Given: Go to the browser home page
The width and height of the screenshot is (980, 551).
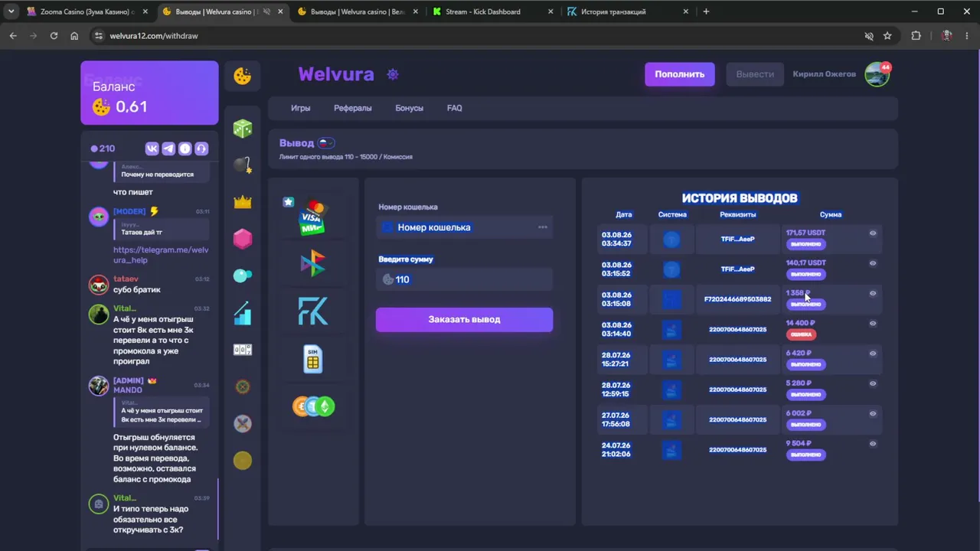Looking at the screenshot, I should click(74, 36).
